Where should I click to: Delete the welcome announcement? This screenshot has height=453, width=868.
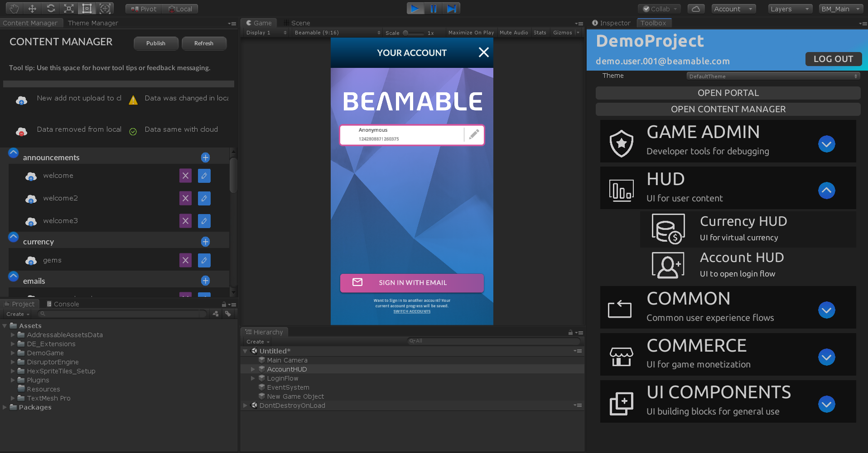point(185,176)
